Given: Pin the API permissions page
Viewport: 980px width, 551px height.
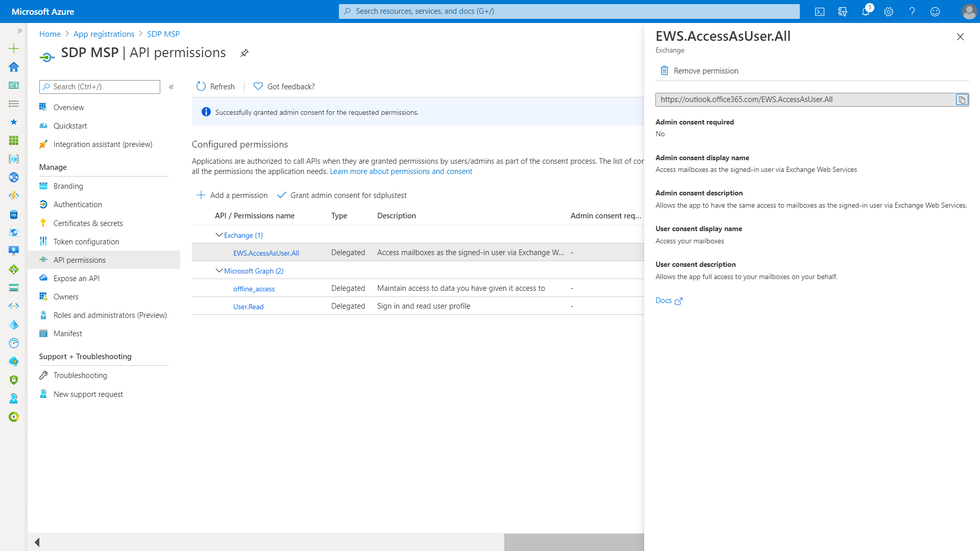Looking at the screenshot, I should pyautogui.click(x=244, y=53).
